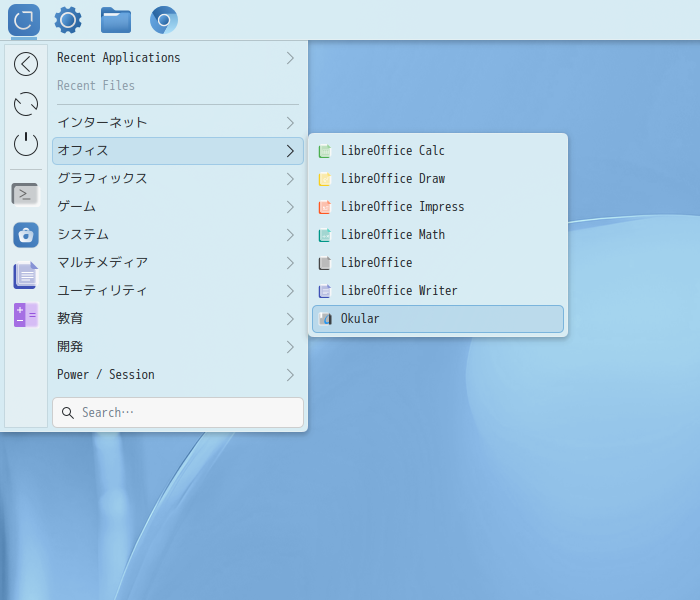Launch LibreOffice Draw from submenu

coord(438,179)
